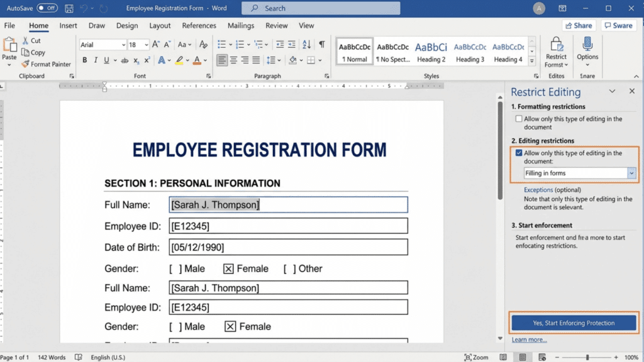Open the Arial font name dropdown
Viewport: 644px width, 362px height.
tap(123, 45)
